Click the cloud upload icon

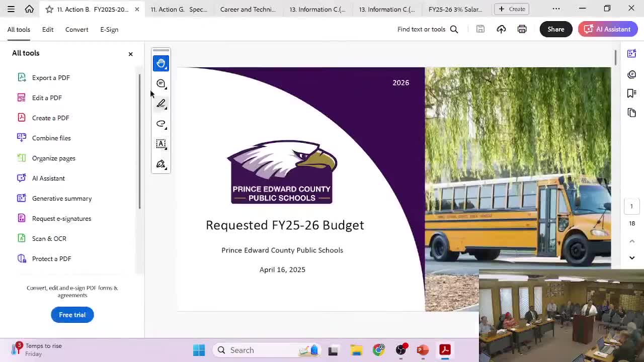coord(501,29)
